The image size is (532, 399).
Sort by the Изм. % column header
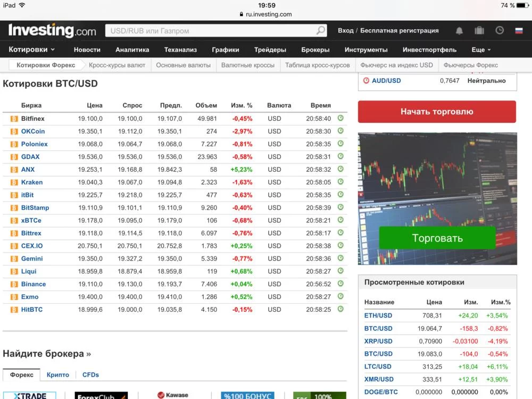[242, 105]
